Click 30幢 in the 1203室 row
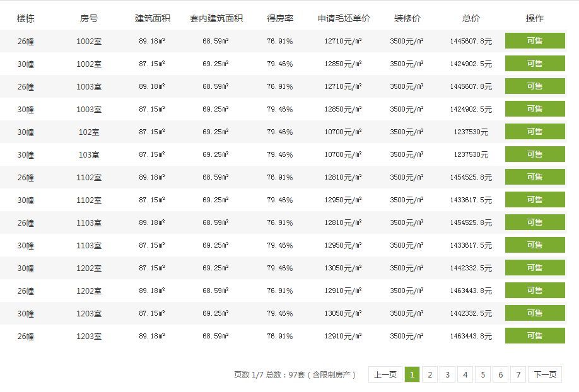 (x=25, y=314)
